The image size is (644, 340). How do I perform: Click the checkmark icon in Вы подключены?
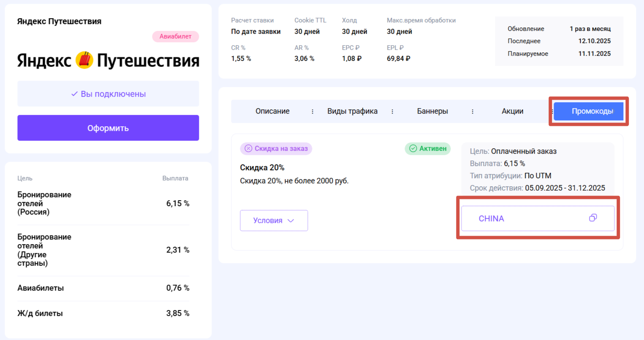pyautogui.click(x=74, y=94)
